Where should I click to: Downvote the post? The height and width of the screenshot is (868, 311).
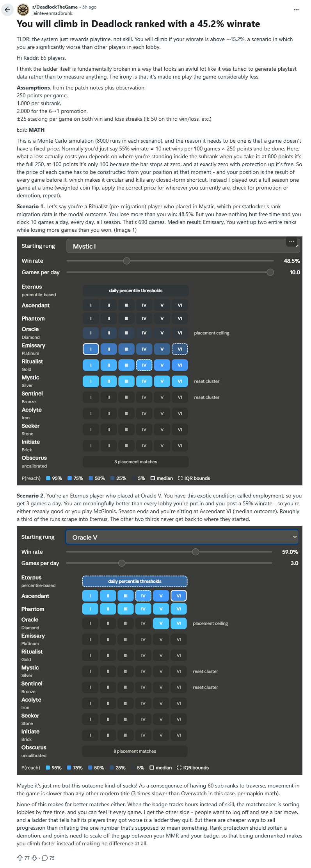(34, 858)
